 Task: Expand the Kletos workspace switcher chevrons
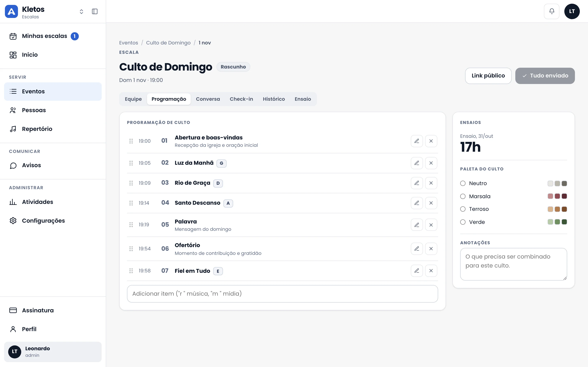[x=81, y=11]
